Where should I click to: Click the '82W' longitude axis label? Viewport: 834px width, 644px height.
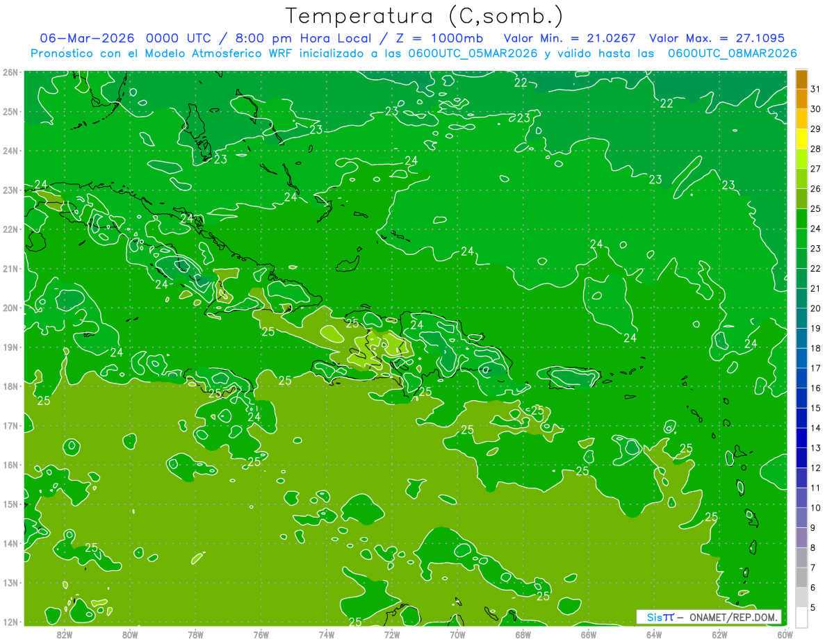tap(64, 634)
